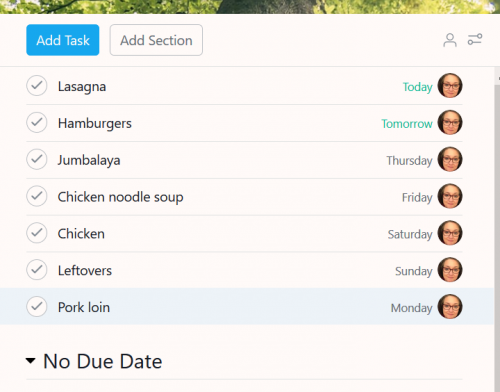The height and width of the screenshot is (392, 500).
Task: Check off the Hamburgers task
Action: pos(37,122)
